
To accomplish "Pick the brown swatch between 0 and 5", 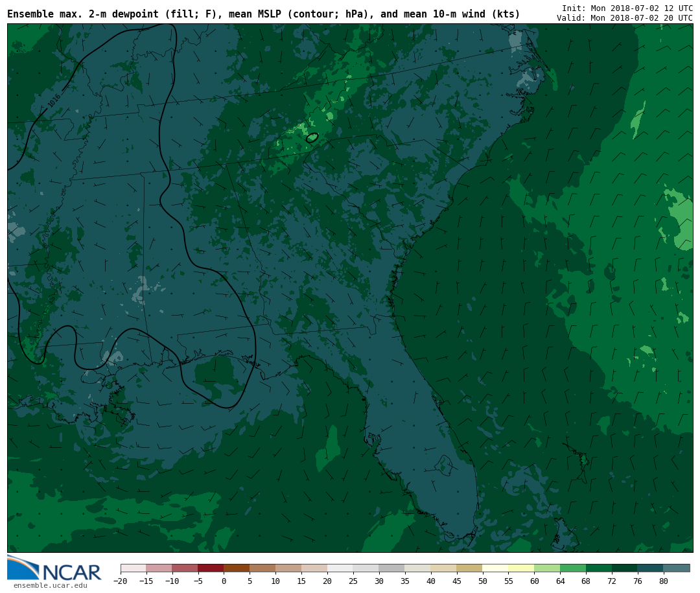I will 237,568.
